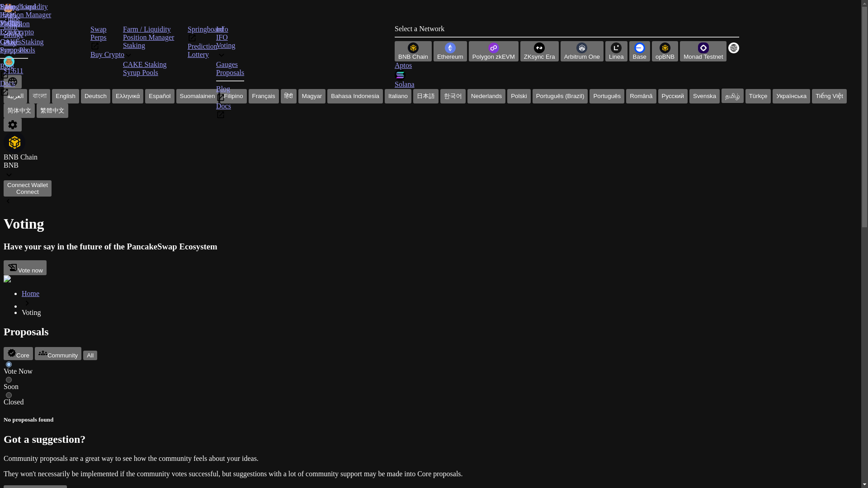Click the page vertical scrollbar
The image size is (868, 488).
[x=864, y=244]
